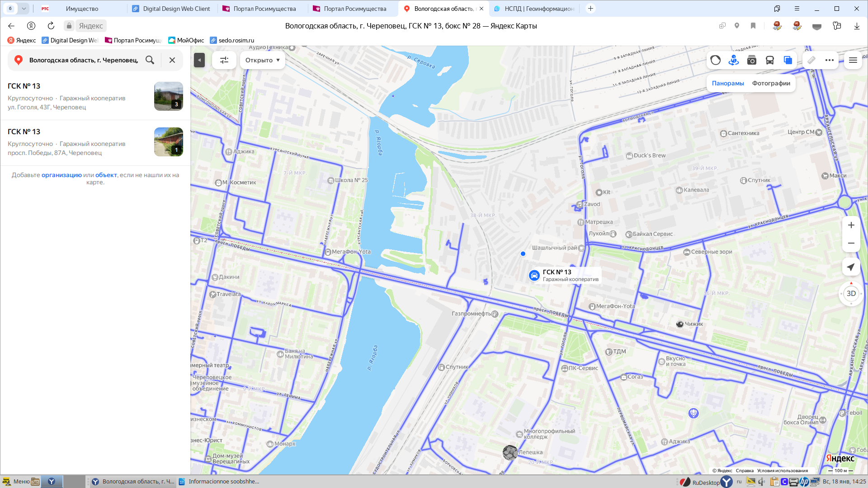Switch to Фотографии tab

point(771,83)
